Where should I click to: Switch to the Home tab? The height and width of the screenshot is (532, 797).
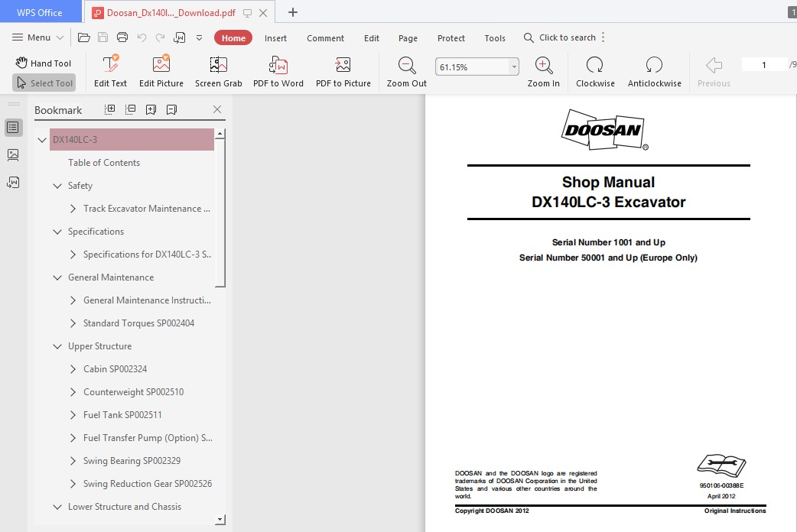[x=233, y=38]
